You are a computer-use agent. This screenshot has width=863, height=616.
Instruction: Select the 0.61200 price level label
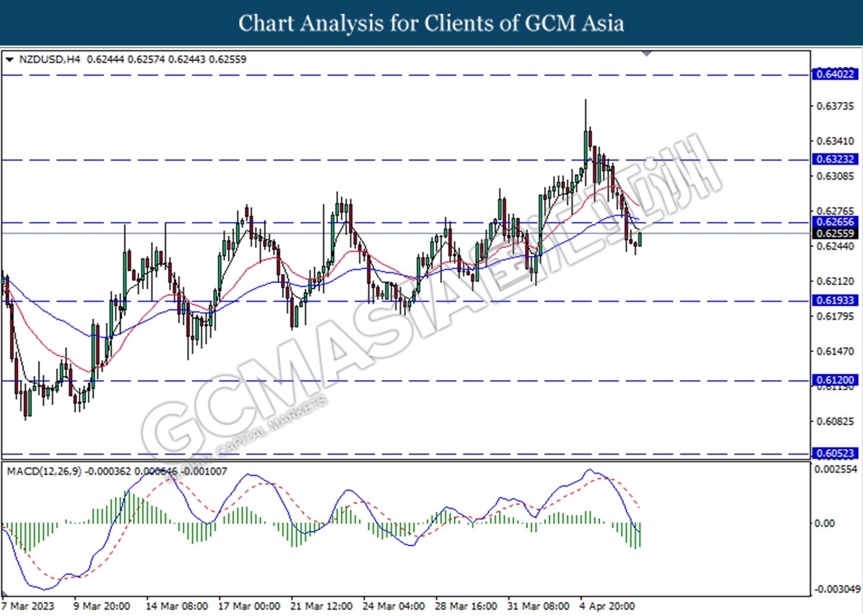click(835, 380)
